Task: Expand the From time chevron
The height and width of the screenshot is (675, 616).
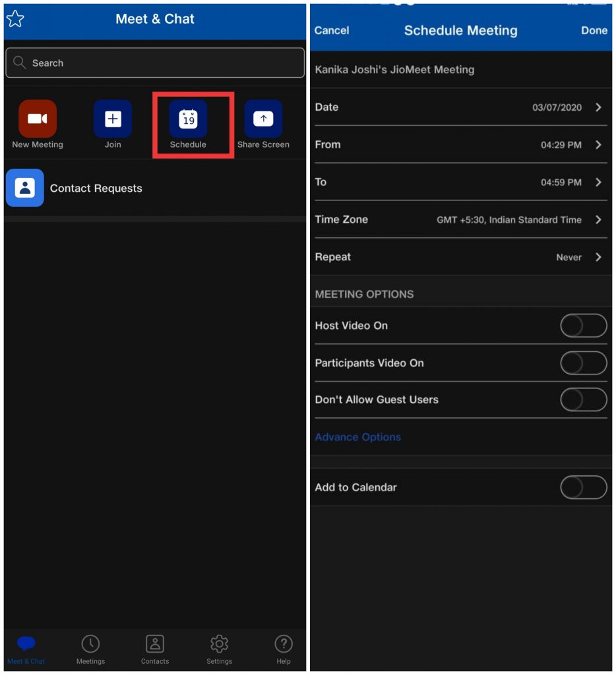Action: [x=598, y=144]
